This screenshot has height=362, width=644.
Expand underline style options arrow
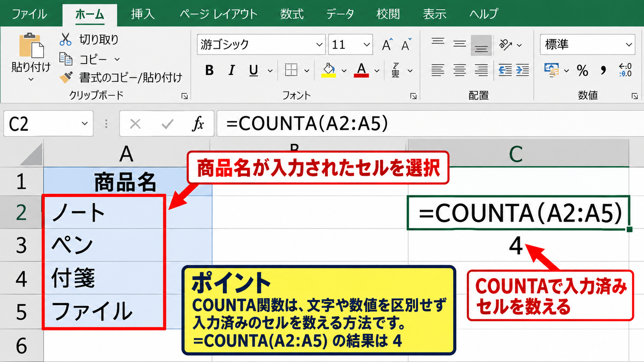point(270,71)
